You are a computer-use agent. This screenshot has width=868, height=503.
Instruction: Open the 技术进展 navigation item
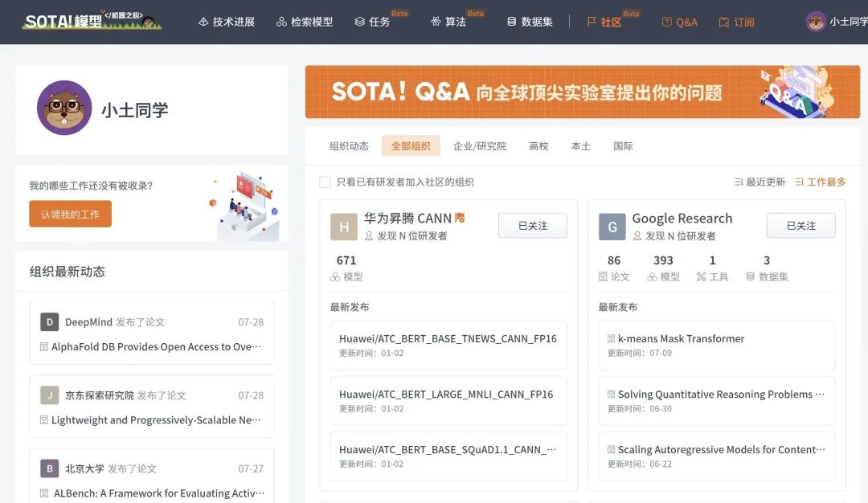(227, 22)
